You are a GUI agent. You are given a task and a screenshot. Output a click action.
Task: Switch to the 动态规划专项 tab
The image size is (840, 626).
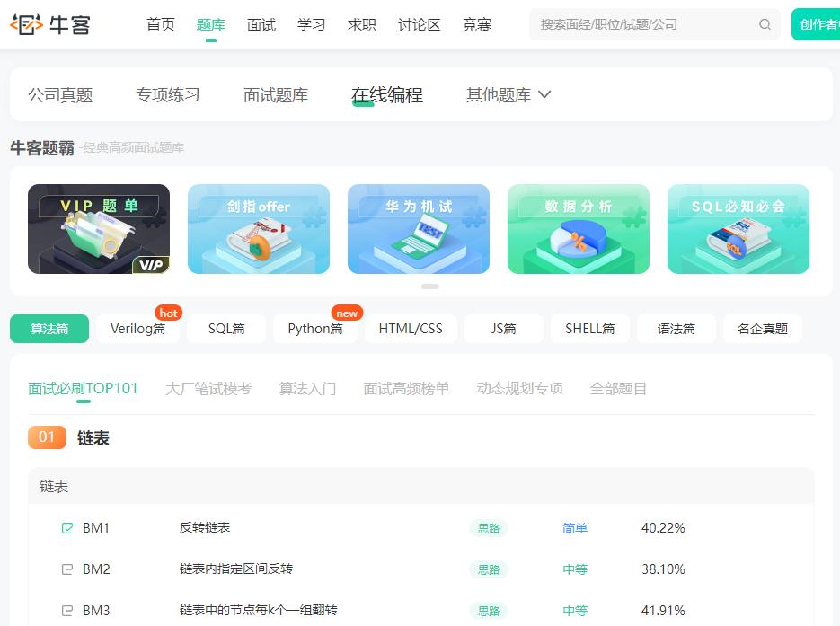pyautogui.click(x=519, y=388)
